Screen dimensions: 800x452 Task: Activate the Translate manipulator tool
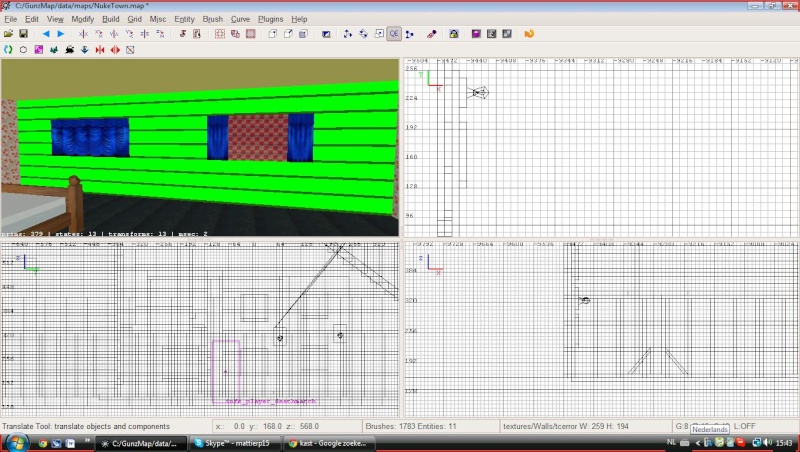pyautogui.click(x=348, y=34)
